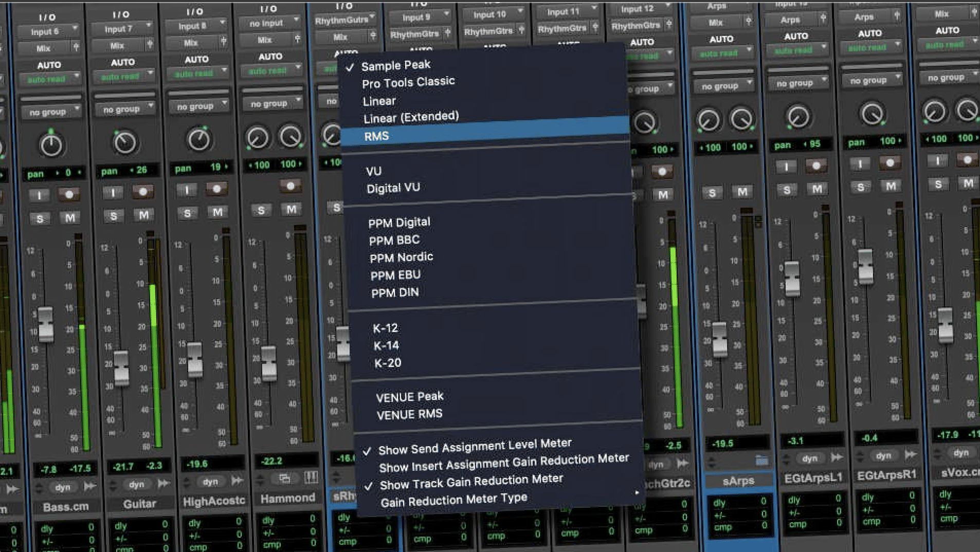Open Input 8 selector dropdown
Viewport: 980px width, 552px height.
(x=196, y=25)
